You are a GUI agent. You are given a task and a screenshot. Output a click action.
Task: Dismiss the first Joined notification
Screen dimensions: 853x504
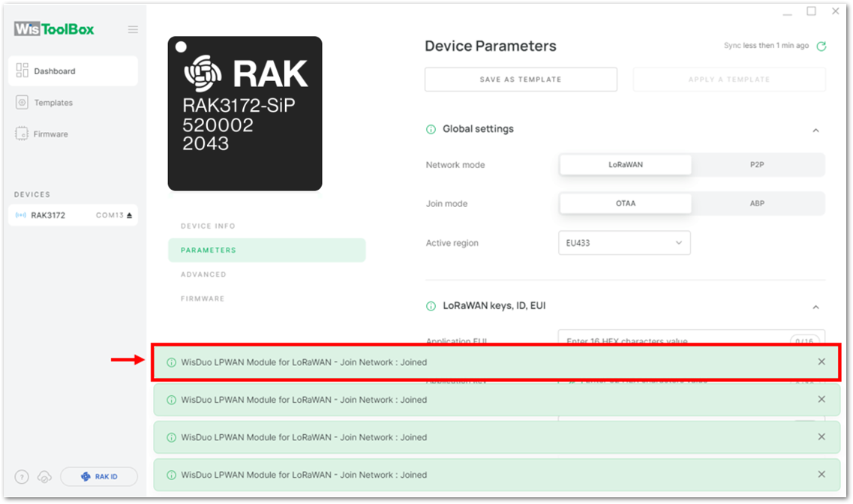821,361
